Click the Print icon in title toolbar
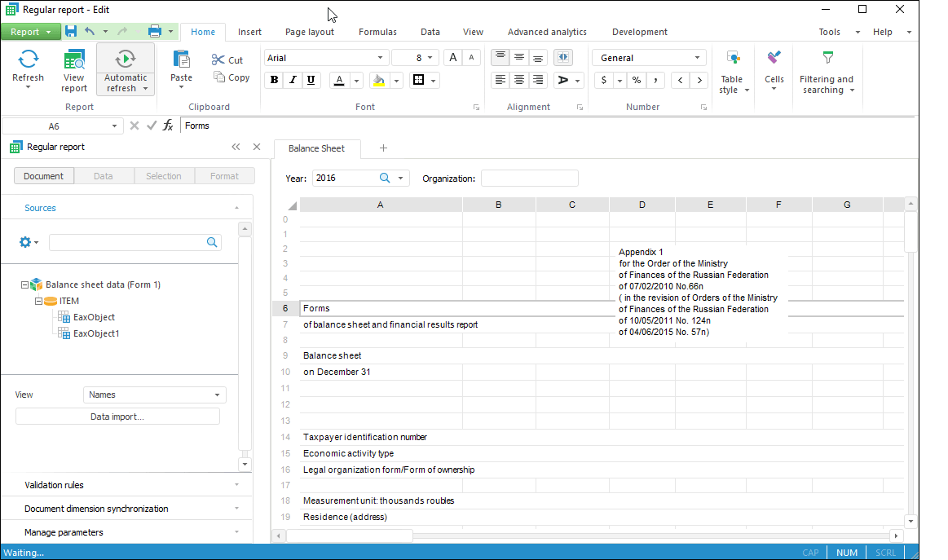The image size is (948, 560). [x=155, y=32]
